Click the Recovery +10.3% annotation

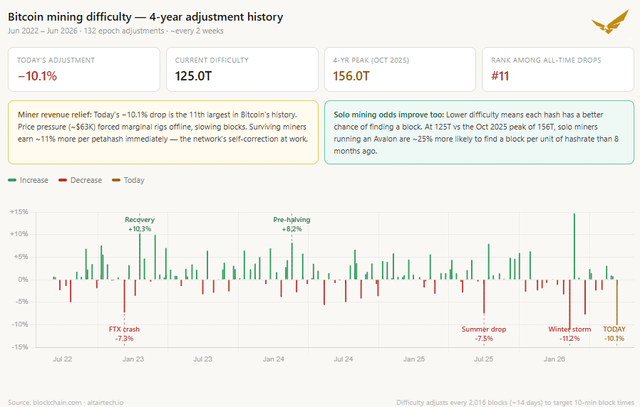tap(140, 224)
